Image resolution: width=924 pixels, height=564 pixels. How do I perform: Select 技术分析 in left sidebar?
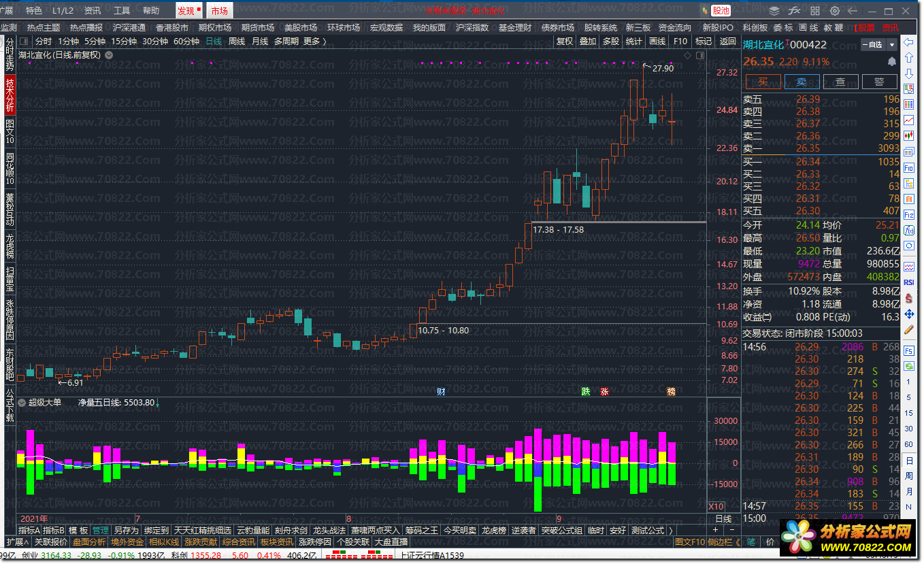tap(10, 94)
